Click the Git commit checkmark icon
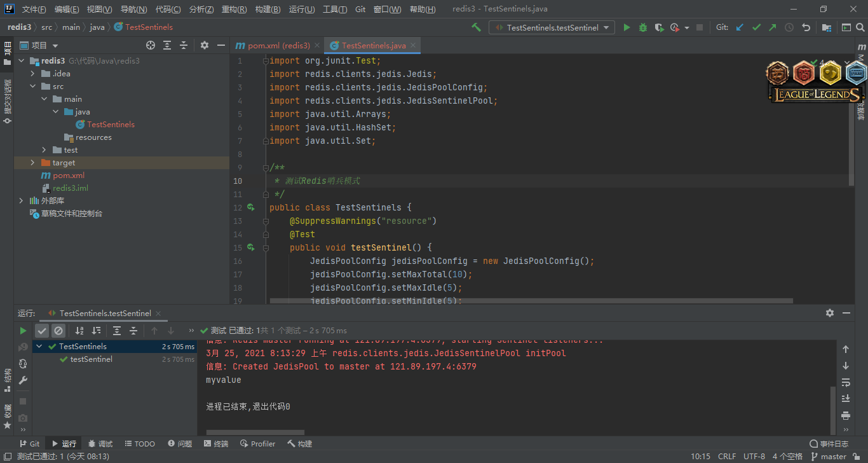868x463 pixels. point(756,27)
